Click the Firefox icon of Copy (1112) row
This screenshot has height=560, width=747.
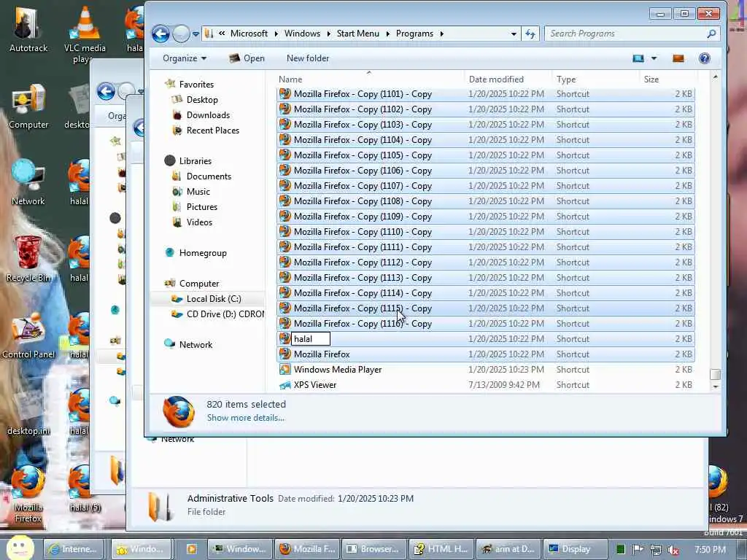(x=285, y=262)
